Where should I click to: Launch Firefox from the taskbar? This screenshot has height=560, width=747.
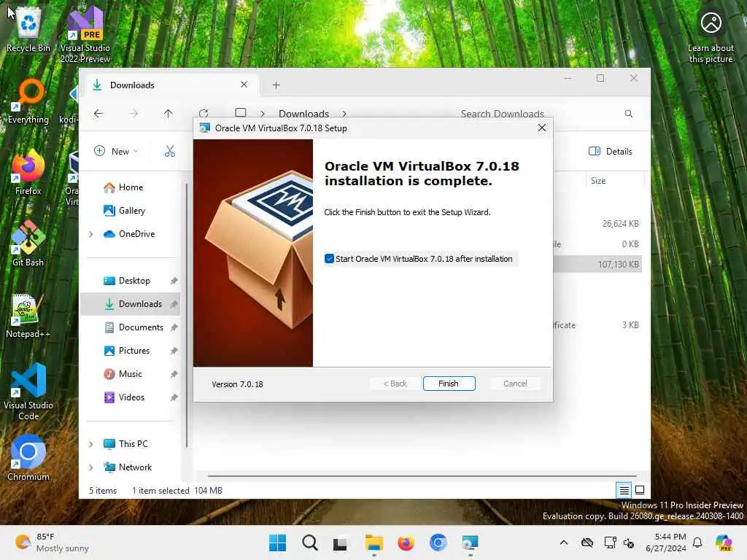(406, 542)
